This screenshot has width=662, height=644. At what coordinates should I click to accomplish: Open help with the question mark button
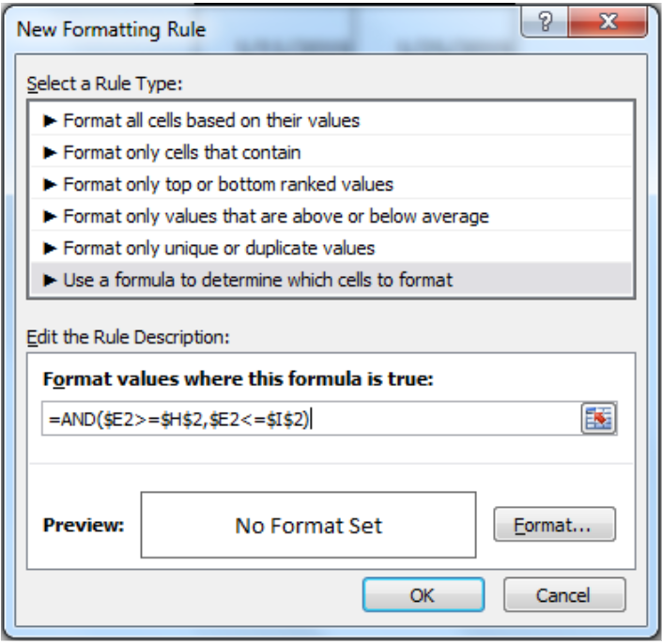[545, 22]
